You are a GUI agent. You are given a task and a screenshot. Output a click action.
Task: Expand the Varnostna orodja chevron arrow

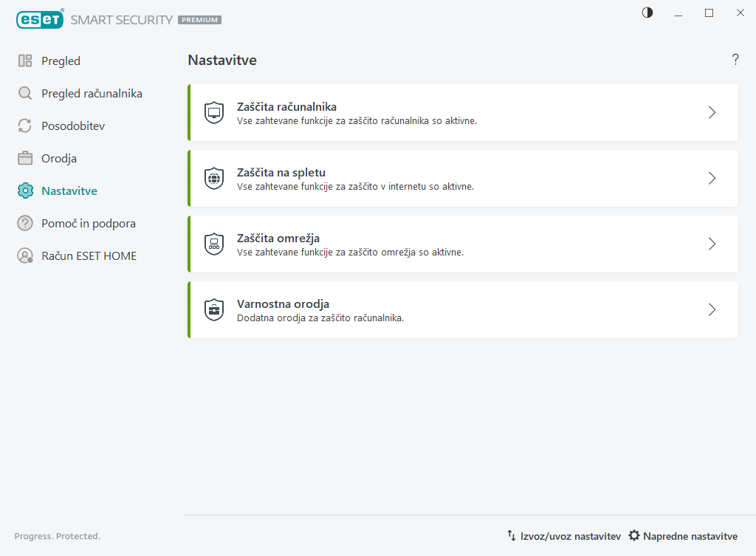click(x=712, y=310)
